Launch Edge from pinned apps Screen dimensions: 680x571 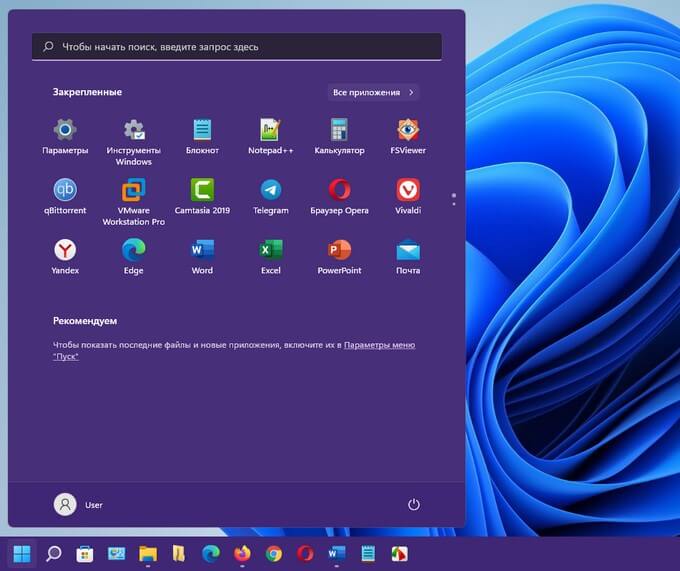pos(134,256)
